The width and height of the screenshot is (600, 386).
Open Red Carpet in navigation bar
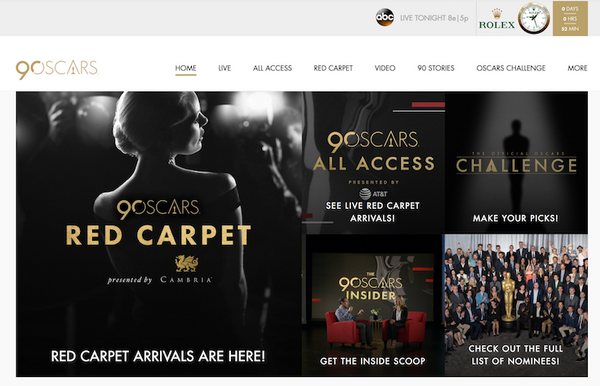tap(333, 68)
